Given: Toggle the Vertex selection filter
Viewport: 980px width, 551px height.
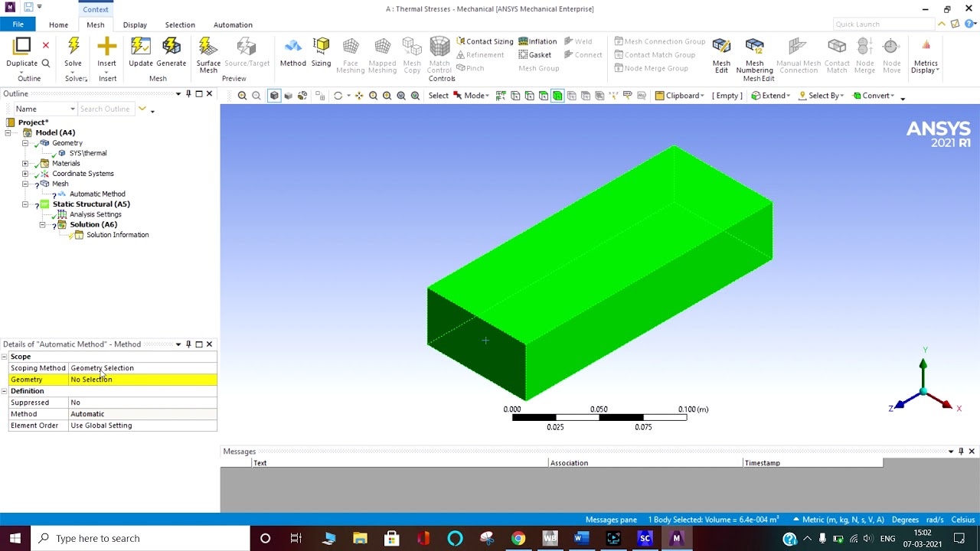Looking at the screenshot, I should 515,96.
